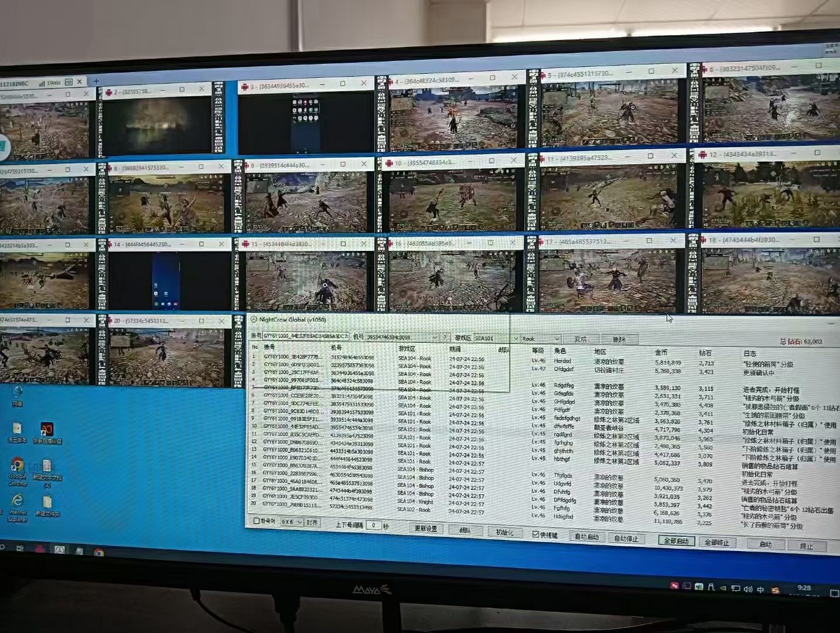The width and height of the screenshot is (840, 633).
Task: Click the Android icon of emulator window 20
Action: pyautogui.click(x=109, y=321)
